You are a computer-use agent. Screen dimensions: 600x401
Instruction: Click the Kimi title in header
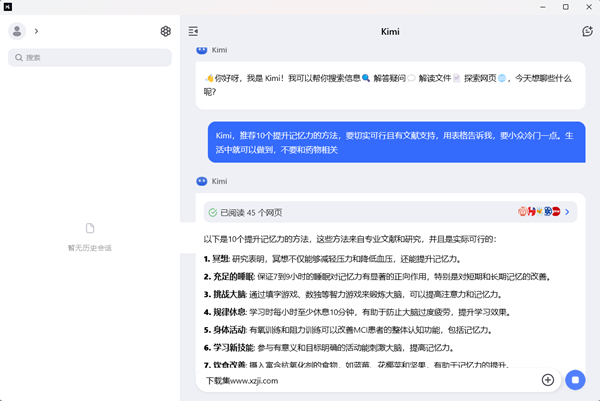click(390, 31)
